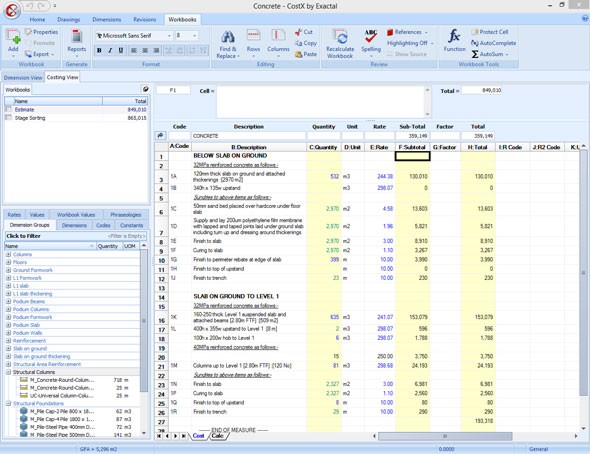Click the horizontal scrollbar of the sheet
The width and height of the screenshot is (590, 454).
point(445,436)
